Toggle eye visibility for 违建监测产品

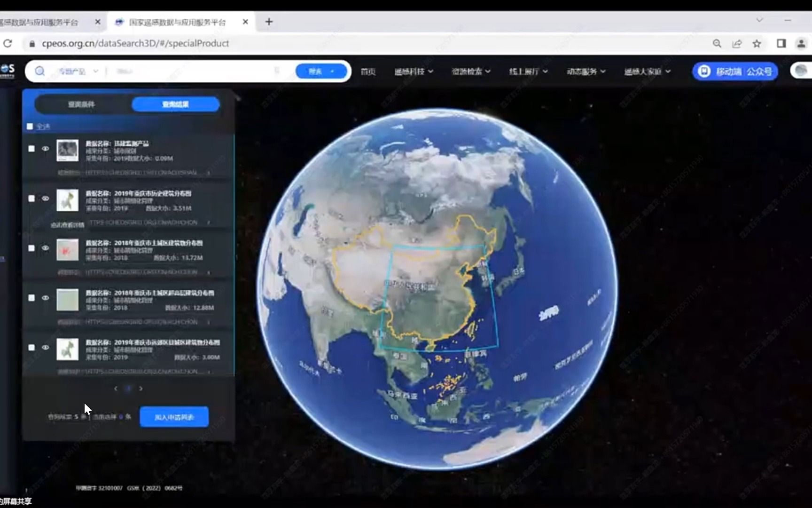click(x=46, y=149)
